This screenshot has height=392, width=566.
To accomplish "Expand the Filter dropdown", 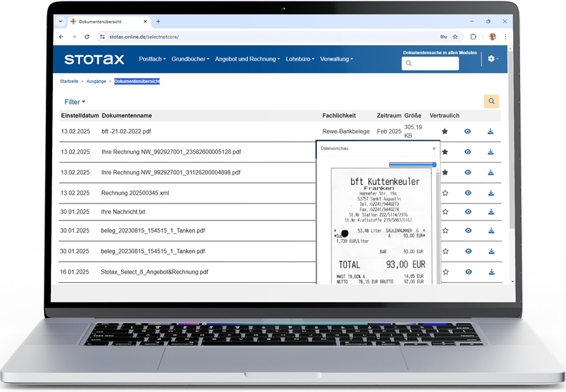I will tap(75, 102).
